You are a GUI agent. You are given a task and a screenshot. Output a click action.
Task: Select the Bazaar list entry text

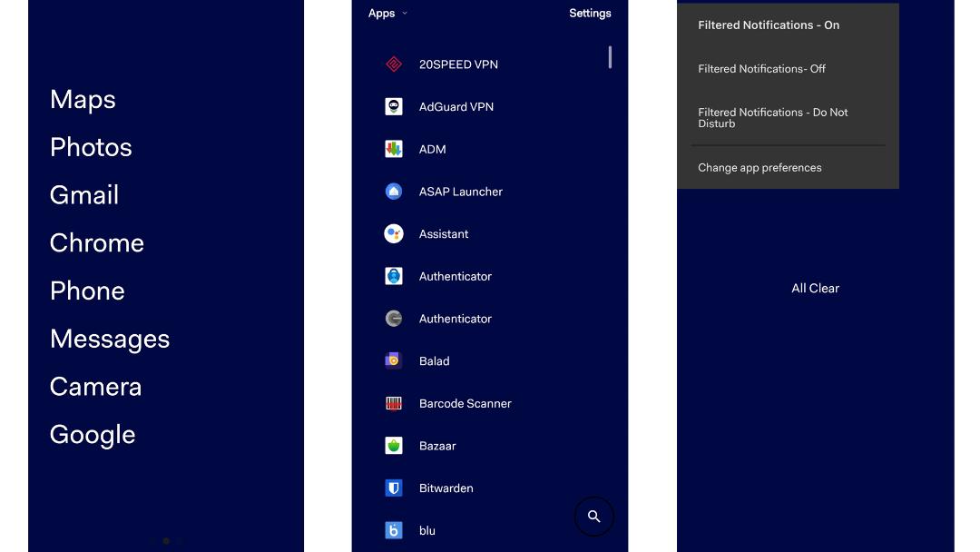437,446
